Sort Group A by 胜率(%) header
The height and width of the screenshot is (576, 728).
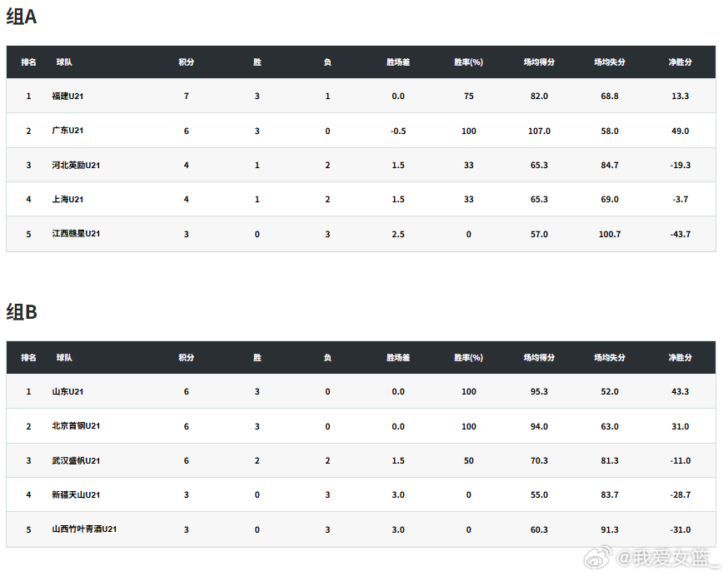468,62
